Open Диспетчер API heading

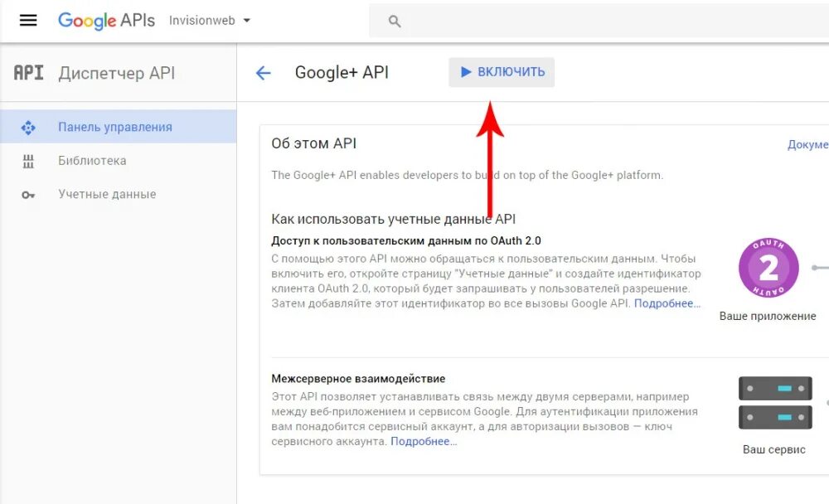pyautogui.click(x=116, y=73)
